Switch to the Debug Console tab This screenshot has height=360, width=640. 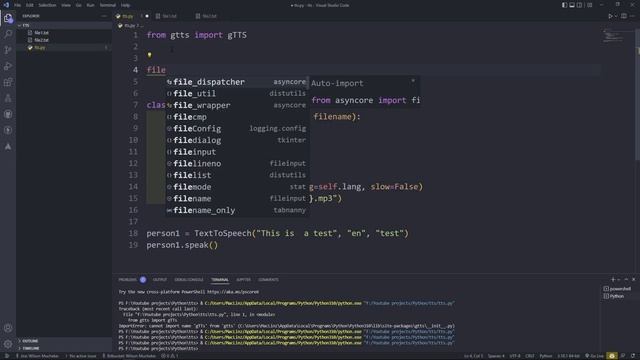189,280
